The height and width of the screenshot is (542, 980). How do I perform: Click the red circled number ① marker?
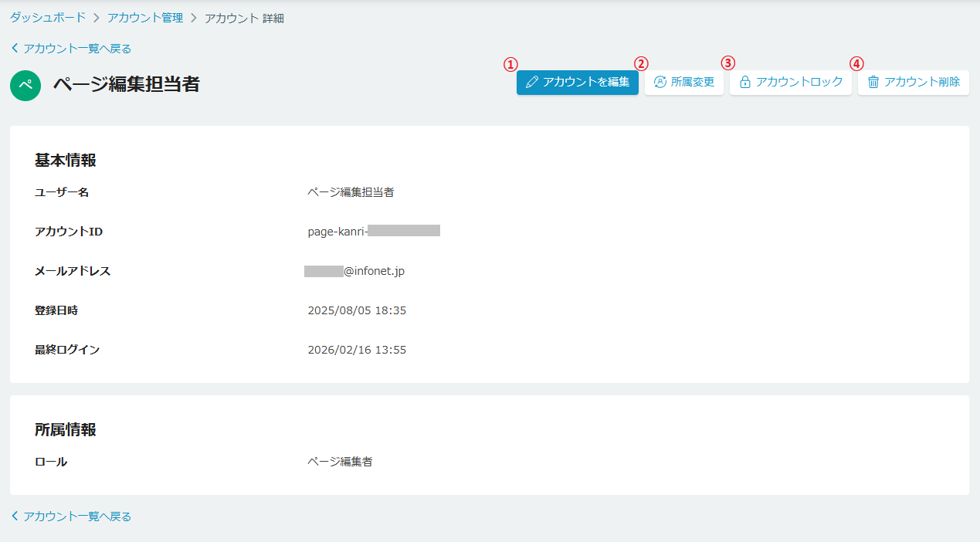510,63
